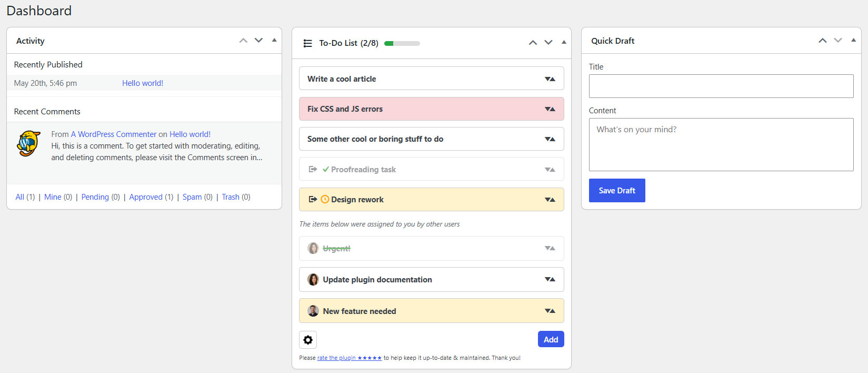Filter comments by Pending
The image size is (868, 373).
[95, 197]
